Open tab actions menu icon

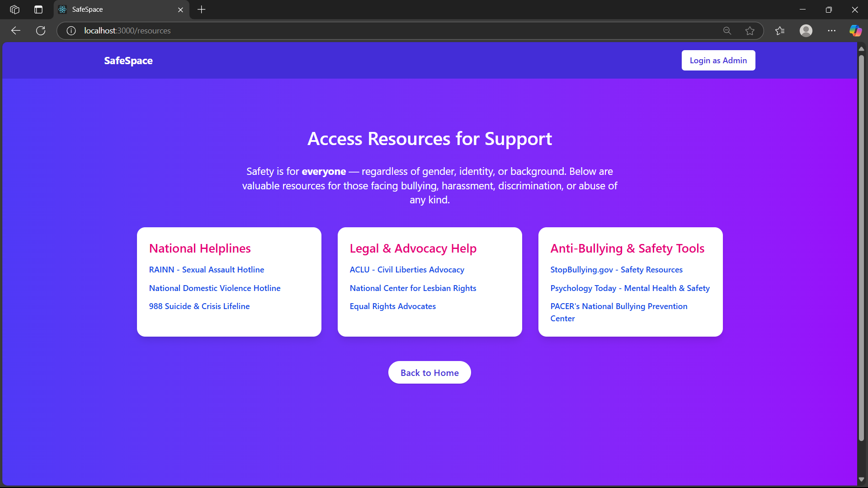click(38, 9)
